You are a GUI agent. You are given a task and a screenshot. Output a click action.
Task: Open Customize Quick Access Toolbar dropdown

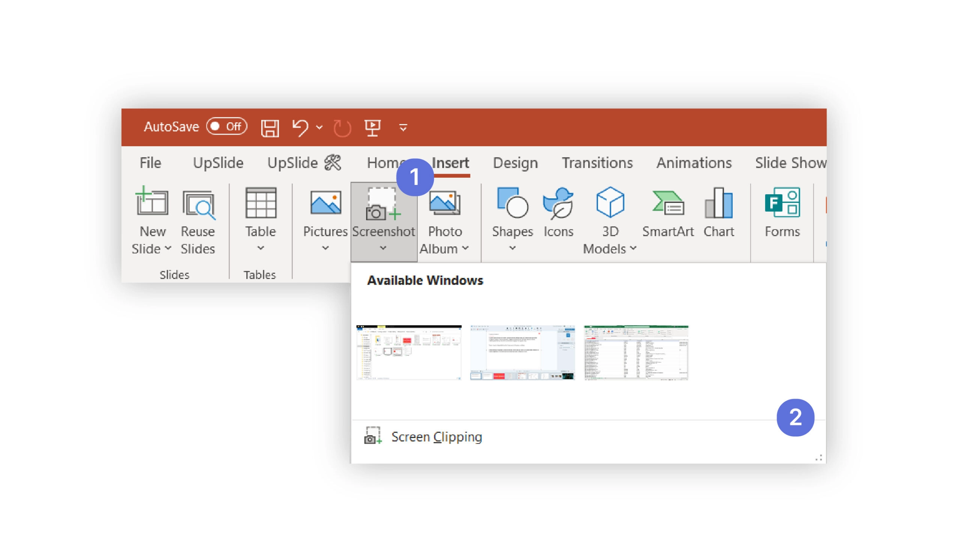(403, 128)
